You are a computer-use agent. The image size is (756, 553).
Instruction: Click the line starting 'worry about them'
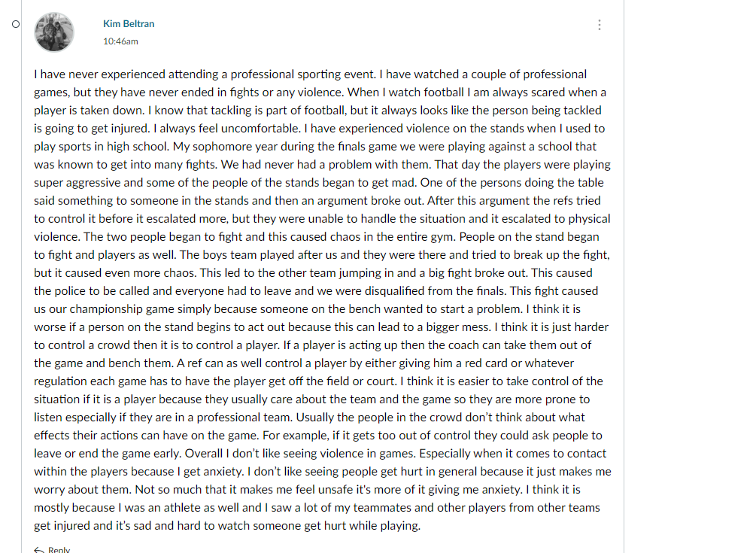(x=307, y=490)
